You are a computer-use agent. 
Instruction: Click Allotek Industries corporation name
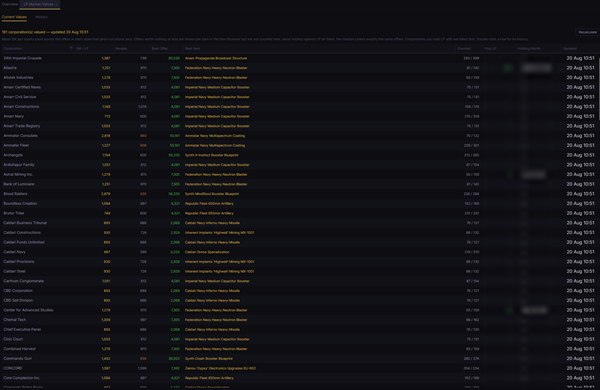[x=18, y=78]
